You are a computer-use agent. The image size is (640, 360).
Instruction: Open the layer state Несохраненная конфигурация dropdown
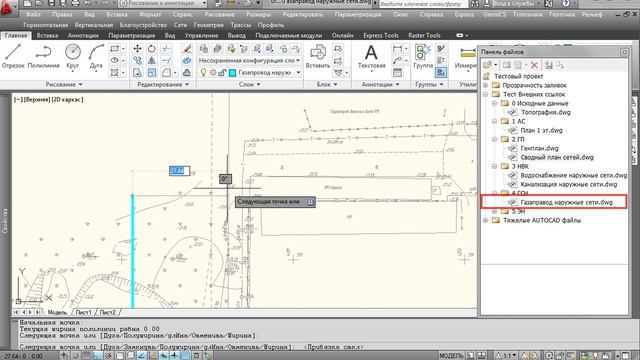coord(250,60)
